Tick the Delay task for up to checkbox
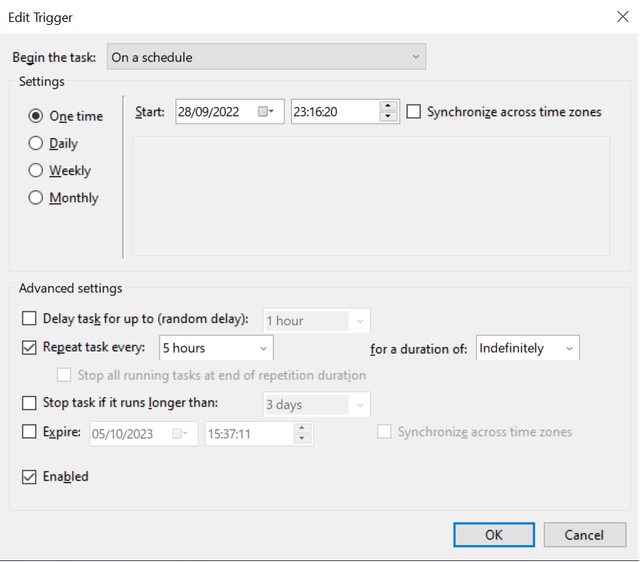The width and height of the screenshot is (640, 562). click(29, 318)
